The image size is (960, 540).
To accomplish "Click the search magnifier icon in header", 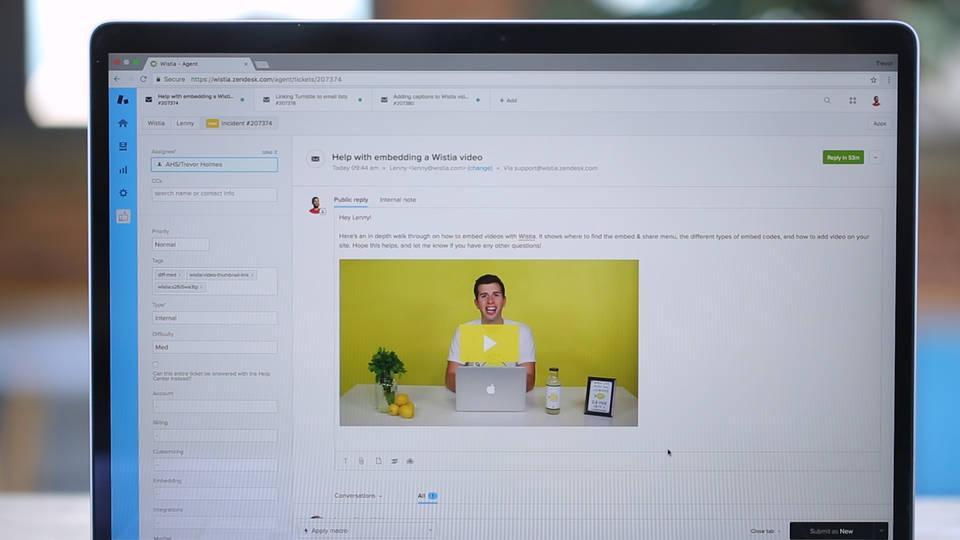I will (x=827, y=100).
